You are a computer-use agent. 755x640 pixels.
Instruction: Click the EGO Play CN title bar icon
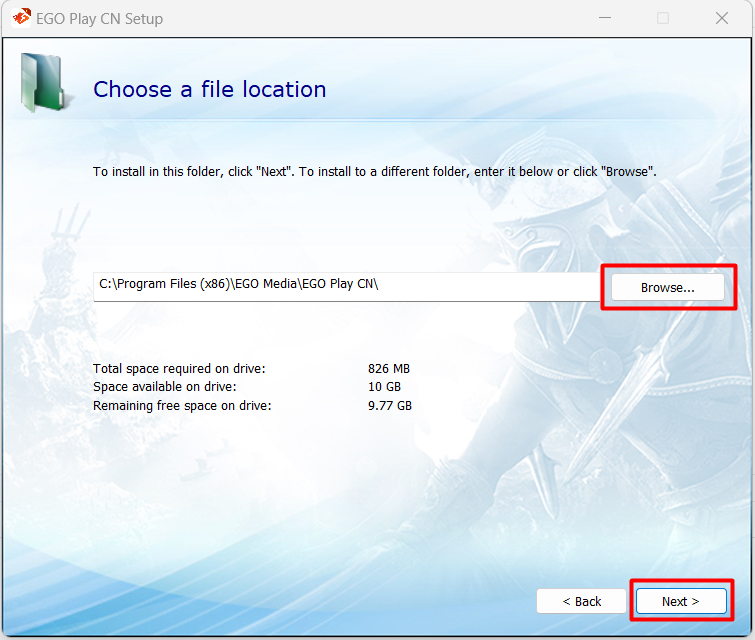point(21,18)
